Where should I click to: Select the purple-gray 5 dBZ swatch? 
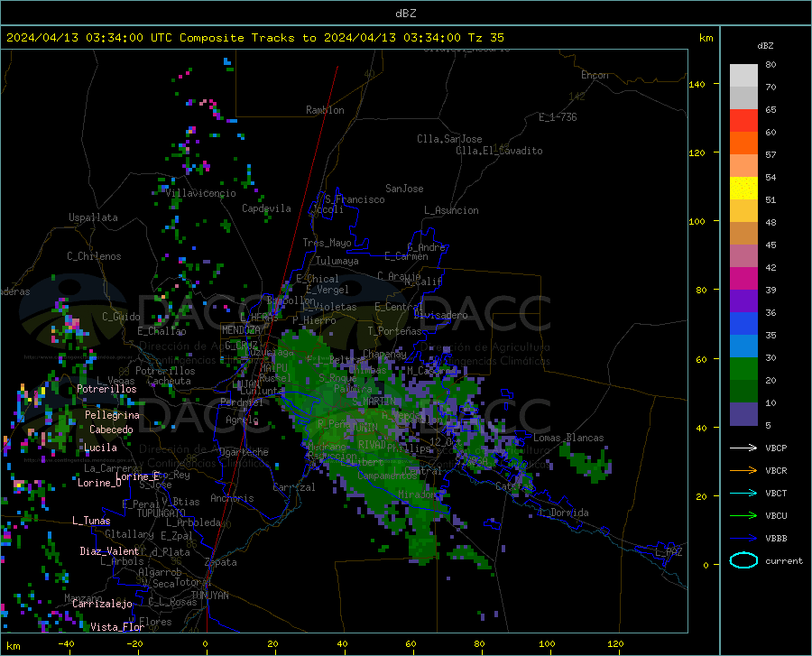743,414
